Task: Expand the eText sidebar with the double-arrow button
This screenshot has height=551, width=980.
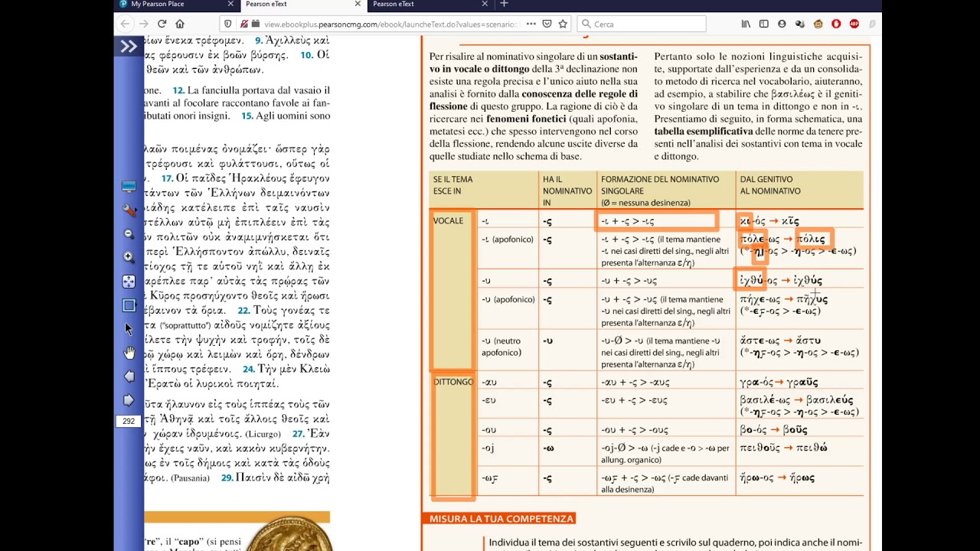Action: pyautogui.click(x=129, y=47)
